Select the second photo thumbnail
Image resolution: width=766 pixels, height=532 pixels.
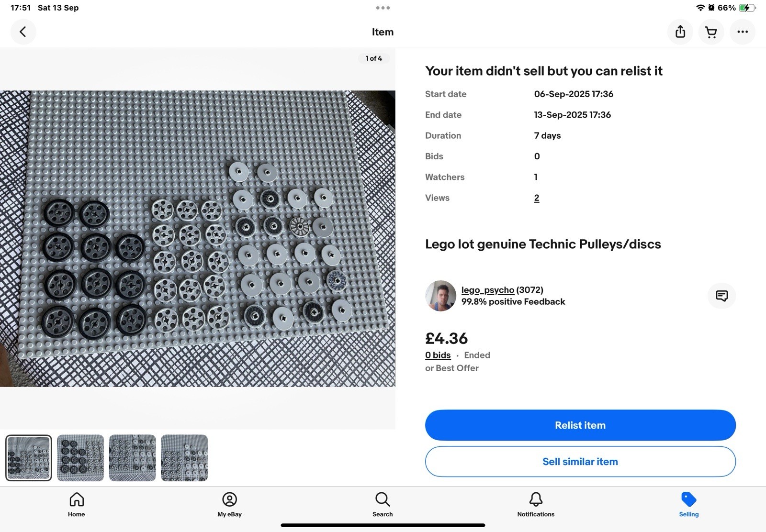click(x=80, y=458)
